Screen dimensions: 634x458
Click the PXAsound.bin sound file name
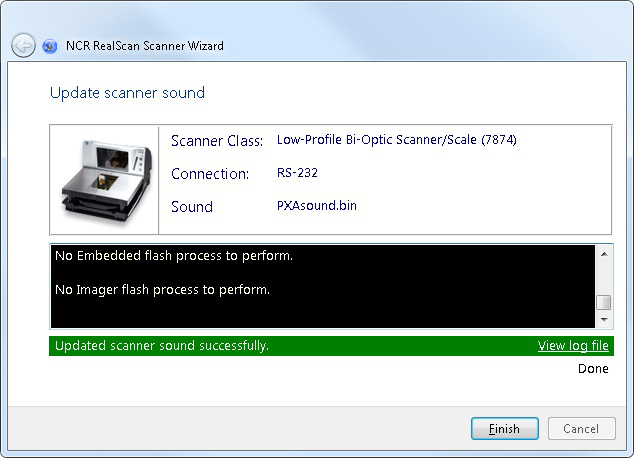pos(317,206)
